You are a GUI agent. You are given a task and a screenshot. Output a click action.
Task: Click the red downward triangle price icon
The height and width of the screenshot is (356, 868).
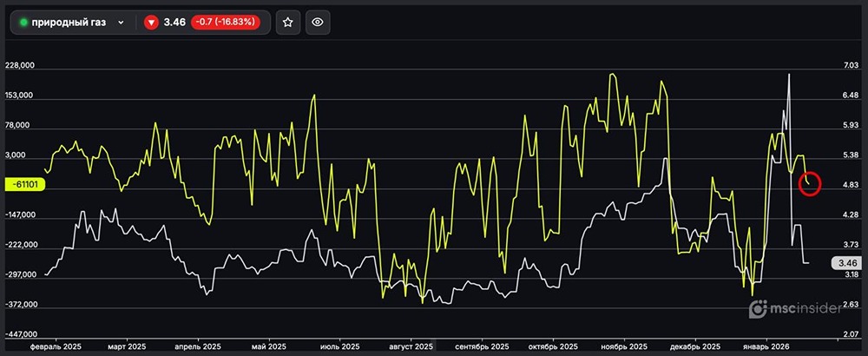[151, 23]
